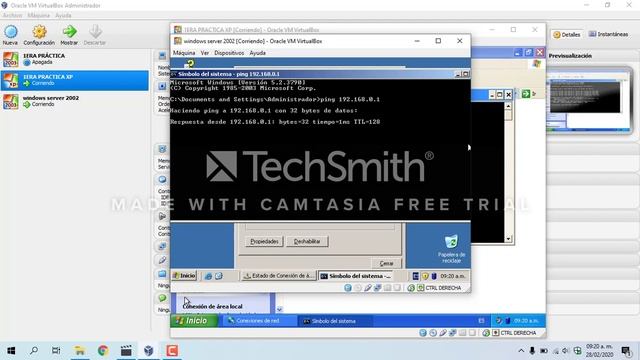The width and height of the screenshot is (640, 360).
Task: Click network status icon in XP VM status bar
Action: tap(453, 333)
